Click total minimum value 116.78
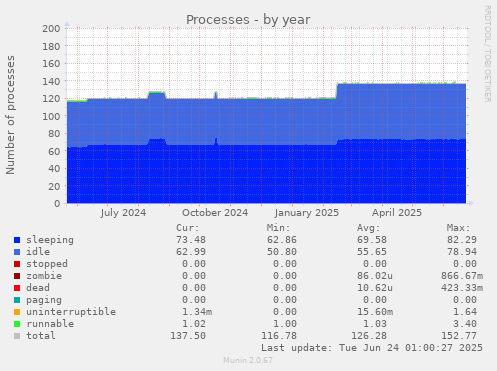 click(279, 336)
